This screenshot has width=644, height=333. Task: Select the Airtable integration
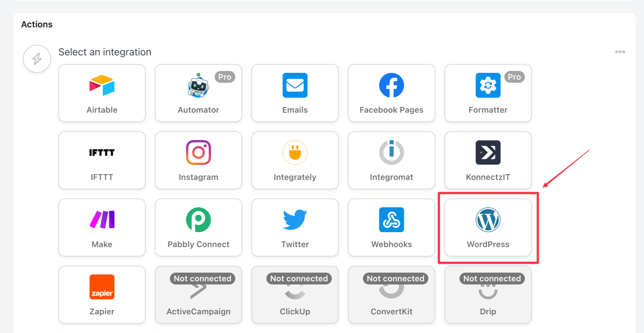point(102,93)
